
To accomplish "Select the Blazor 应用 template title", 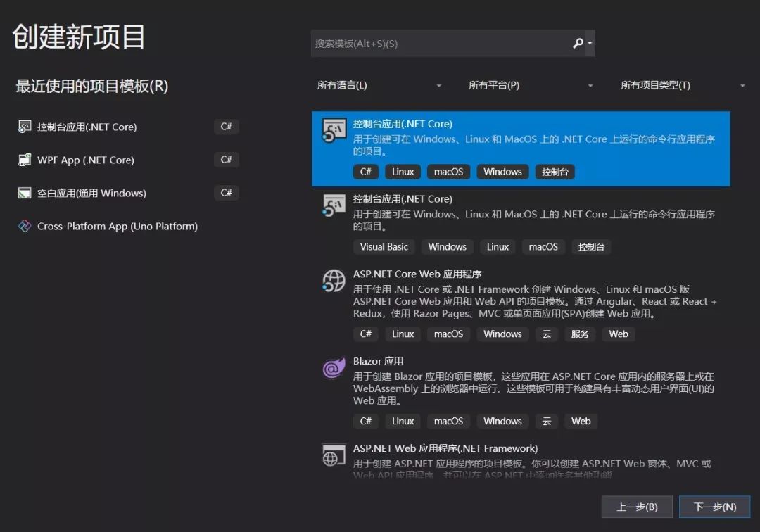I will [378, 362].
